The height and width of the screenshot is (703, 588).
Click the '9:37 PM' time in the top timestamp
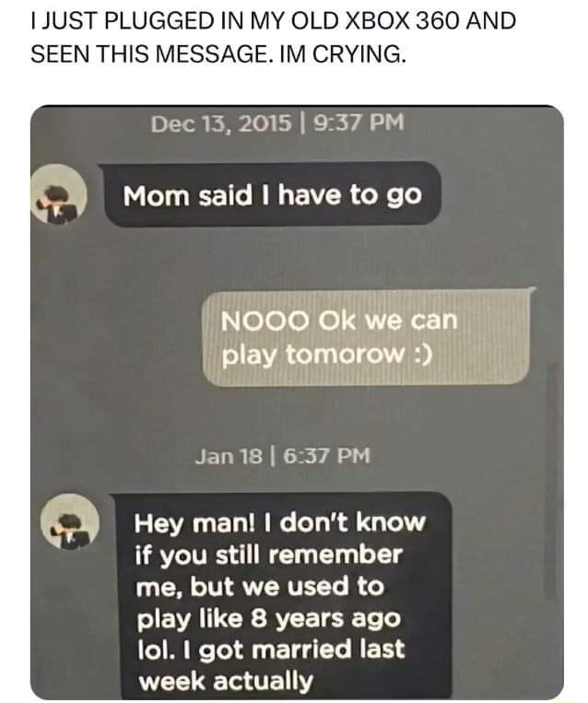click(359, 123)
